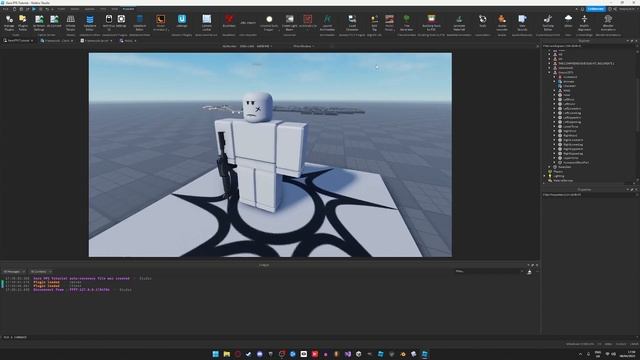Expand the LeftHand node arrow
The height and width of the screenshot is (360, 640).
[x=554, y=104]
